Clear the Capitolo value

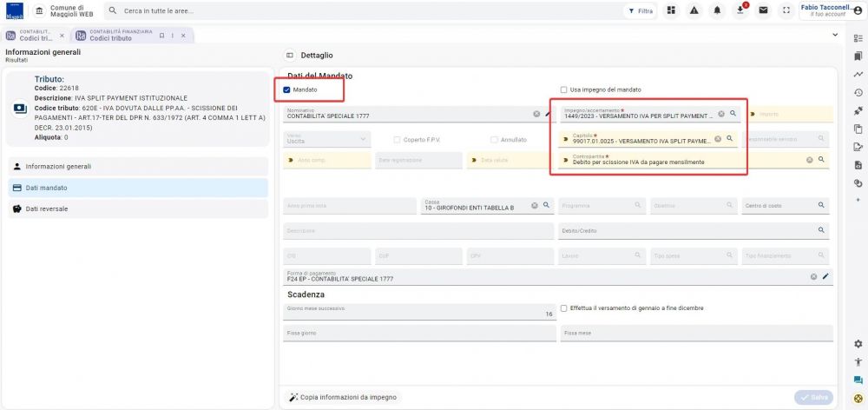[718, 138]
